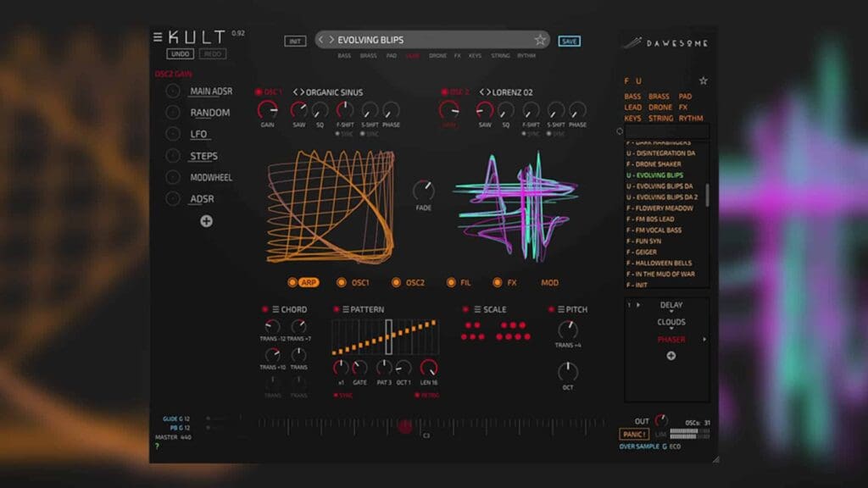Switch to the OSC1 tab

click(359, 282)
